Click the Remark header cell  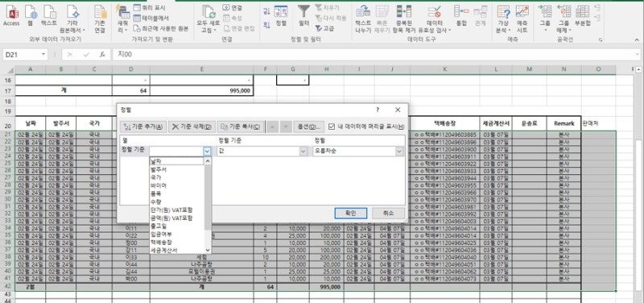coord(564,123)
